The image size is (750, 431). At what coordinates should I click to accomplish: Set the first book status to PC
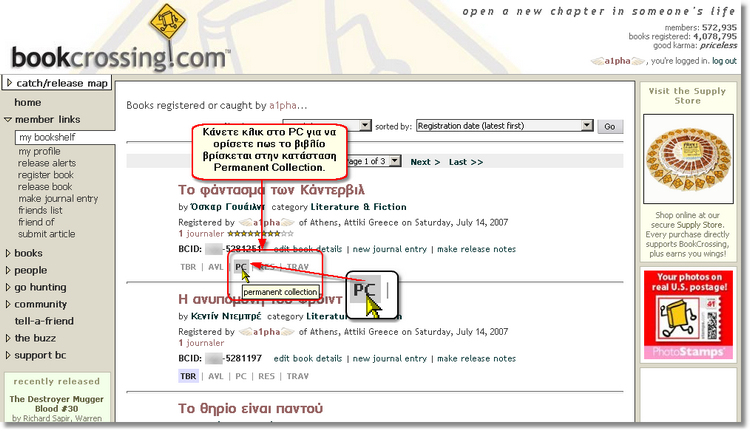241,267
